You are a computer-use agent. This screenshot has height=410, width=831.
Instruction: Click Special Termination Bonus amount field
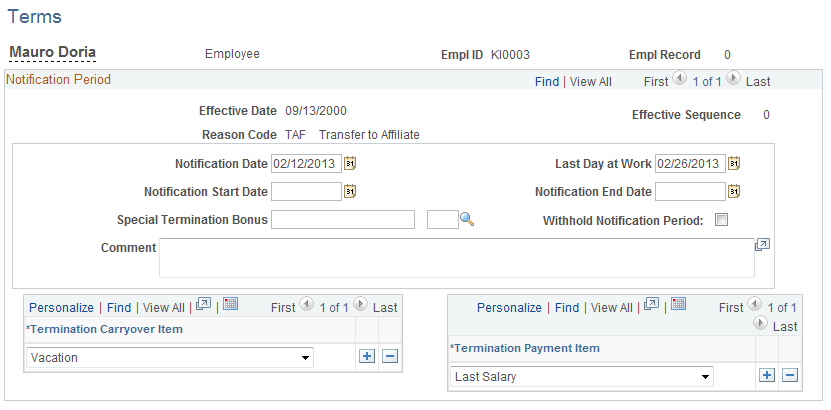click(343, 219)
